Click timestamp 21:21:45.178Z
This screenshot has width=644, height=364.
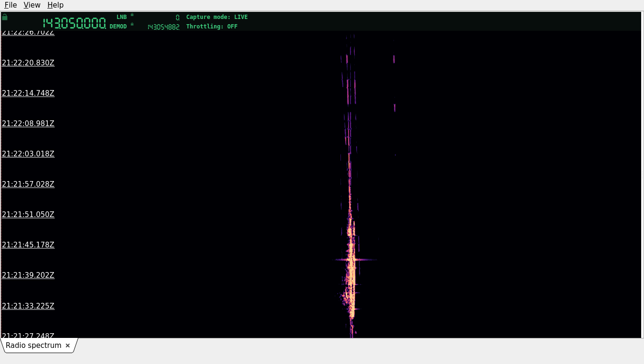(x=28, y=245)
